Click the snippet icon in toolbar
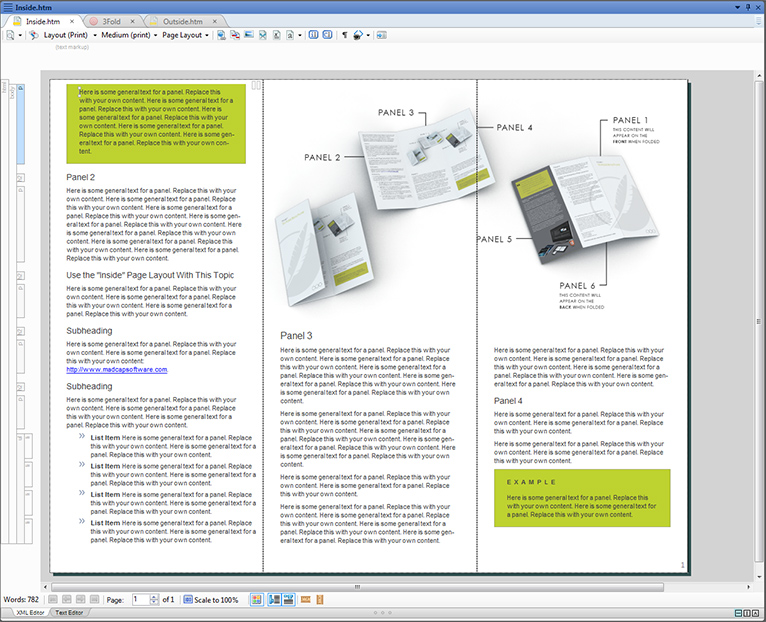The height and width of the screenshot is (622, 766). click(x=263, y=35)
